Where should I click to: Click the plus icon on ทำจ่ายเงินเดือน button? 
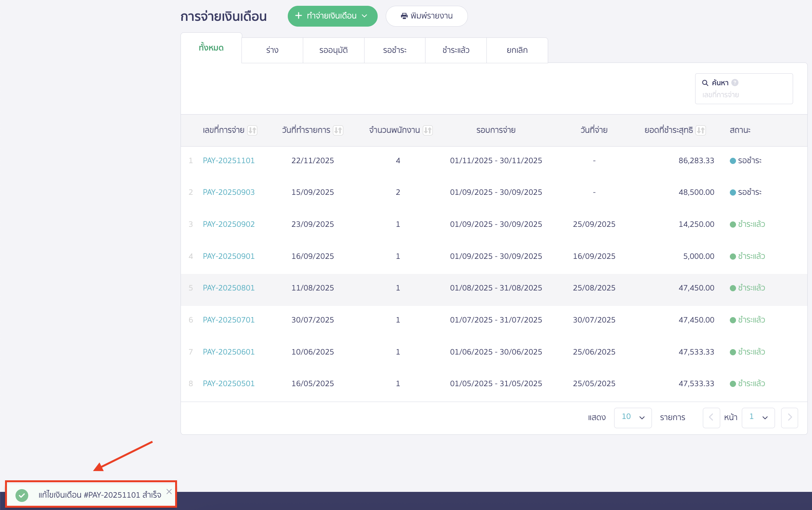point(298,16)
